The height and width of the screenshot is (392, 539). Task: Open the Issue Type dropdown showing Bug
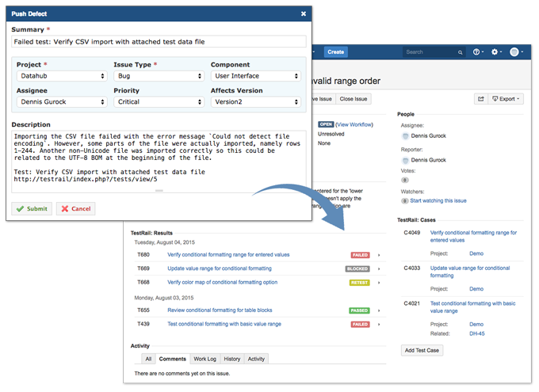tap(159, 76)
